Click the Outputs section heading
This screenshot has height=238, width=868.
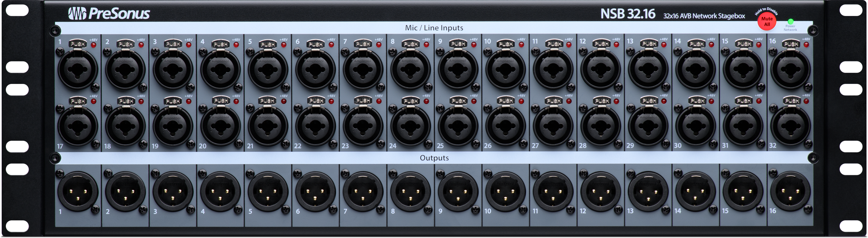434,158
